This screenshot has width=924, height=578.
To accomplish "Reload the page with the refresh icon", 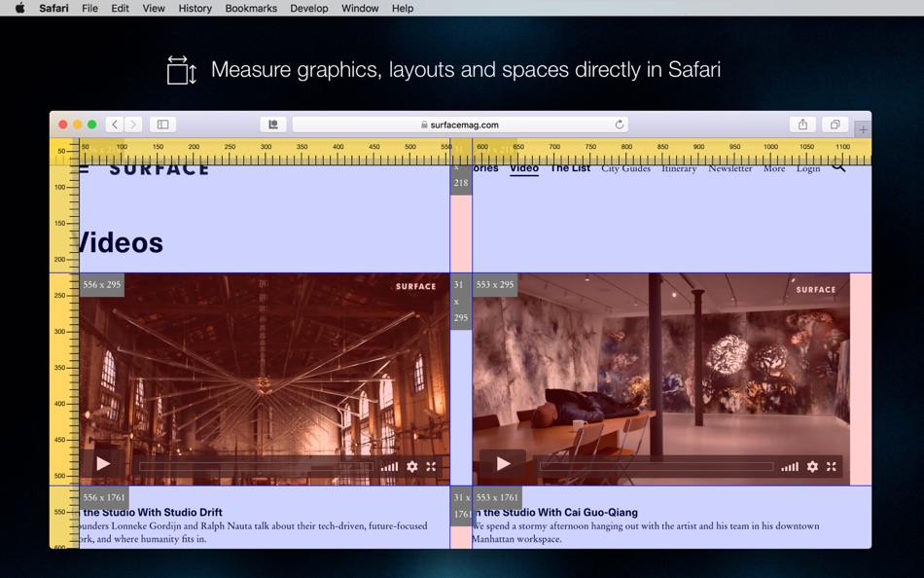I will 620,125.
